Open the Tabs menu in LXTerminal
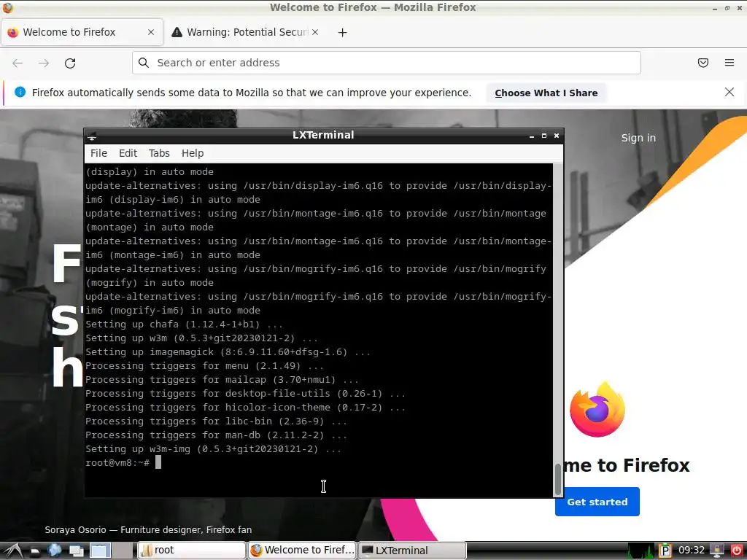747x560 pixels. point(159,153)
